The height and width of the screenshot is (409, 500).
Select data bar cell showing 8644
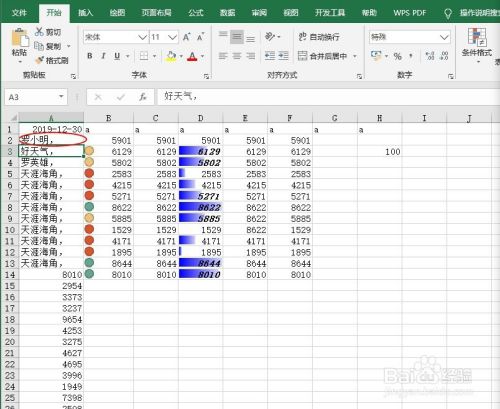pyautogui.click(x=200, y=263)
